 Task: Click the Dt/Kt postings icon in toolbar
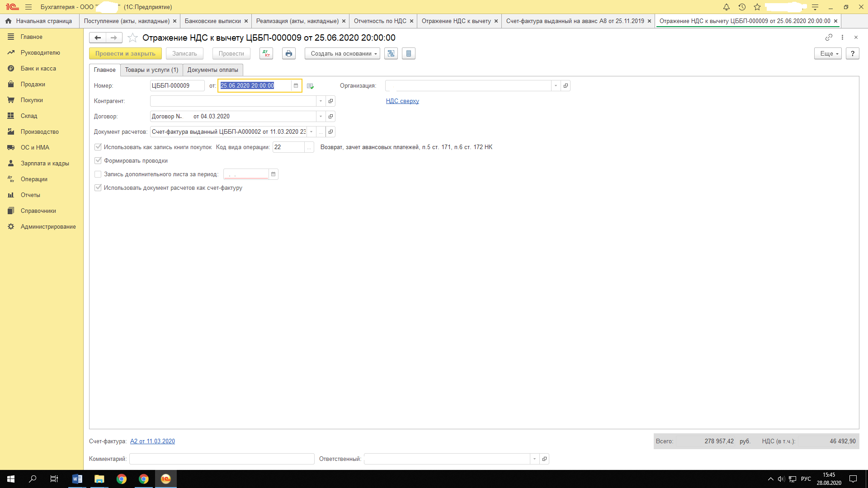tap(266, 53)
